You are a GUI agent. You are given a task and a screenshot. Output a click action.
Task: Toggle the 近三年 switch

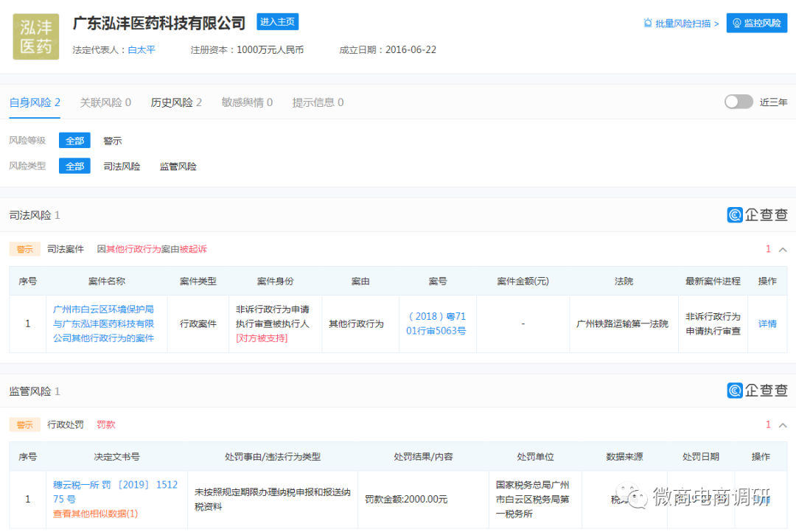click(x=739, y=102)
